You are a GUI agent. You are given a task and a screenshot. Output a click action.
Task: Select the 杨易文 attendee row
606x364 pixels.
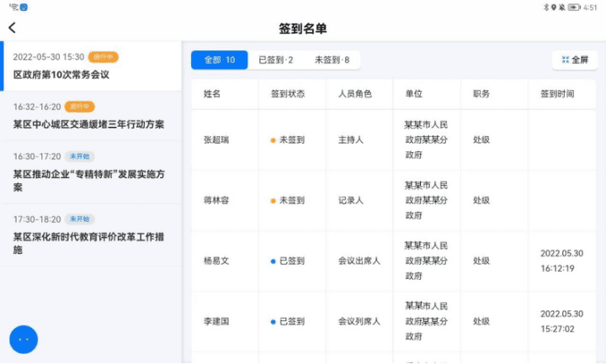[393, 261]
